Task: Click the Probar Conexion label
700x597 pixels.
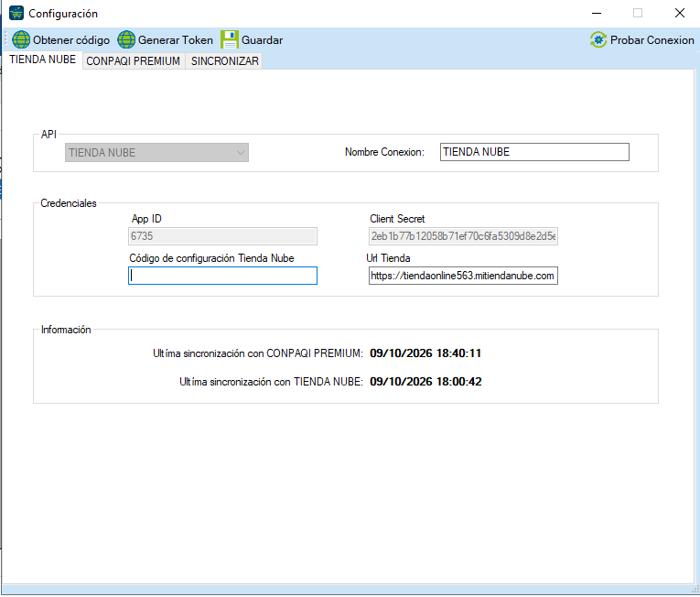Action: 652,40
